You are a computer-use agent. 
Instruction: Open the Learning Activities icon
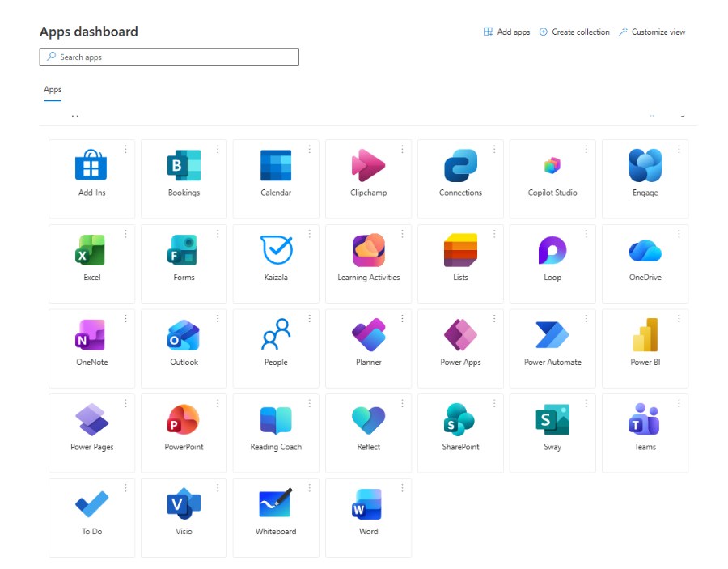368,250
